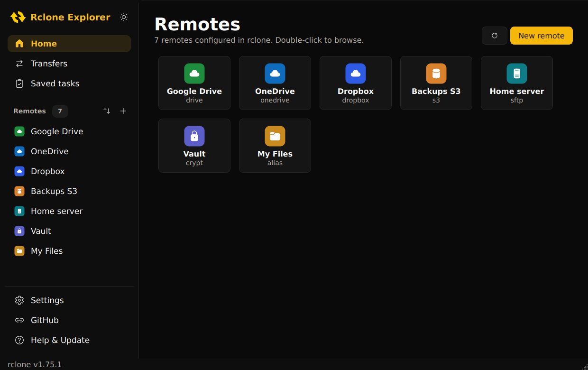Open Help & Update in sidebar

[69, 340]
